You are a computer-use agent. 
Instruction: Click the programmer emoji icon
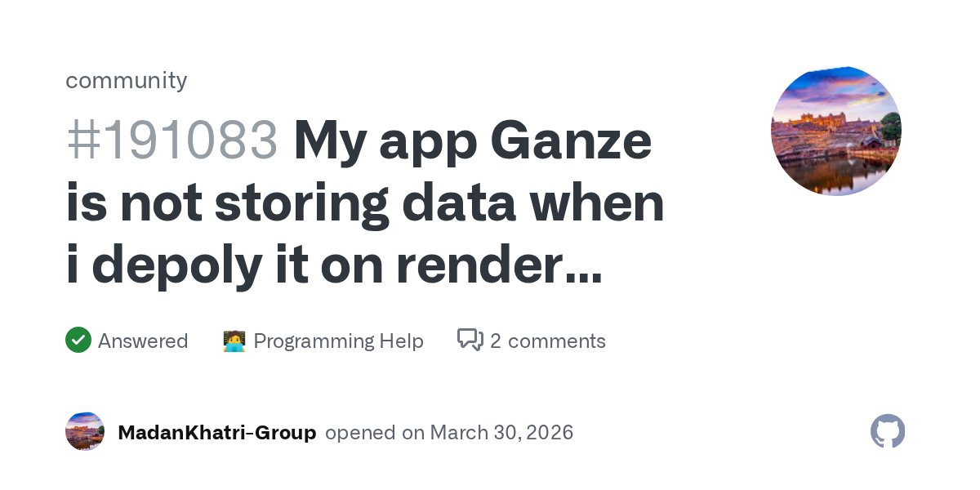tap(234, 341)
